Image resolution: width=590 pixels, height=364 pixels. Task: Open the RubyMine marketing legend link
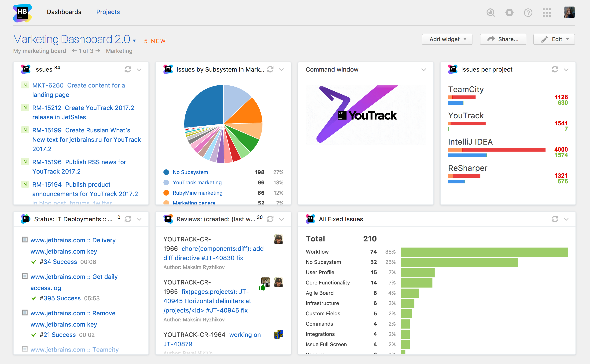[198, 193]
